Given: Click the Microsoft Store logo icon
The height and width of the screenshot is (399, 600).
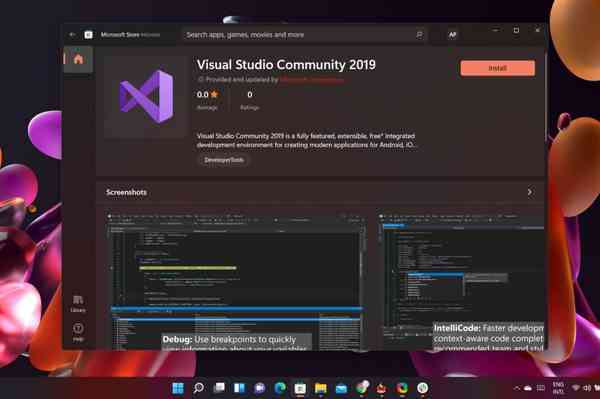Looking at the screenshot, I should pyautogui.click(x=88, y=35).
